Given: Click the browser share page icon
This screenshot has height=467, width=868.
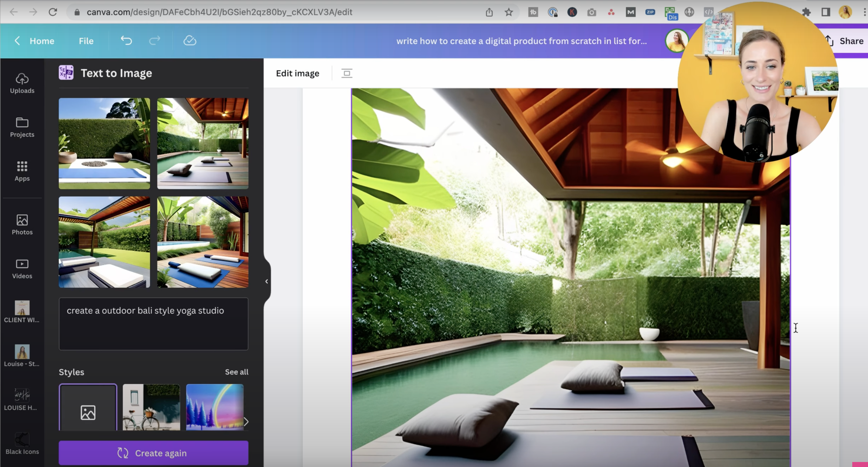Looking at the screenshot, I should pyautogui.click(x=489, y=12).
